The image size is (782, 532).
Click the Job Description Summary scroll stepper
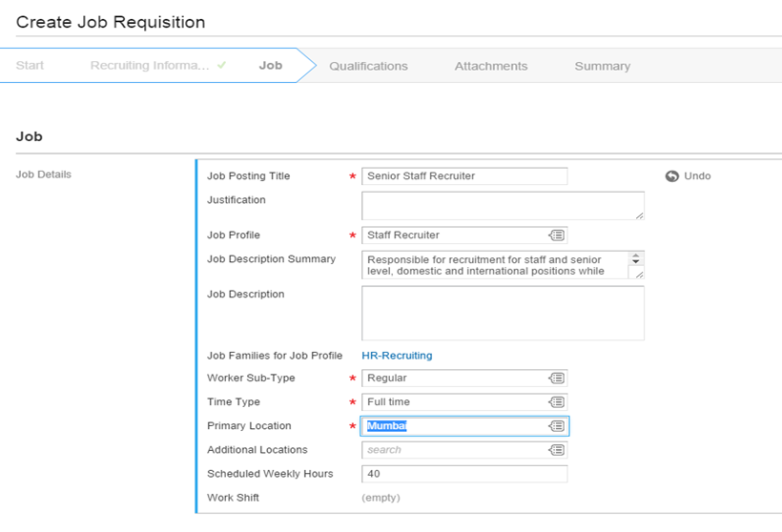coord(636,258)
